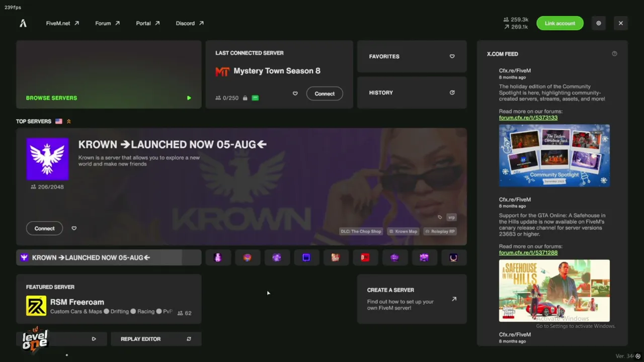Click the green badge icon next to the lock
The height and width of the screenshot is (362, 644).
(x=255, y=98)
